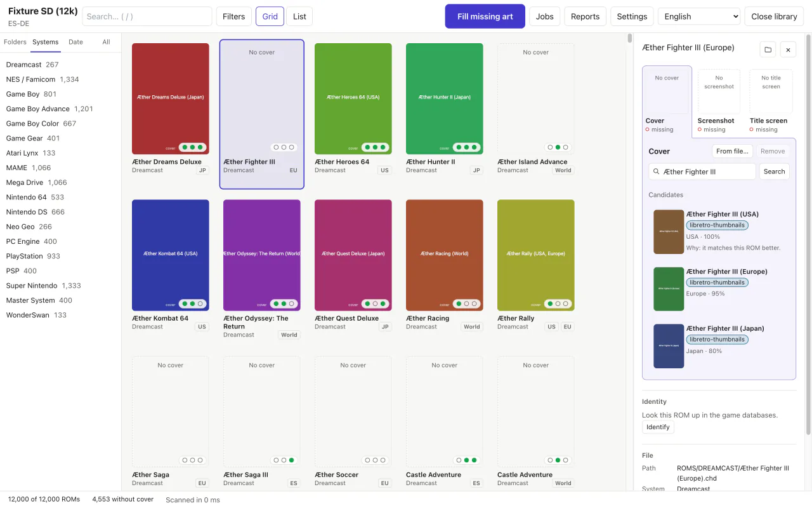Select the Systems tab
812x508 pixels.
click(46, 42)
